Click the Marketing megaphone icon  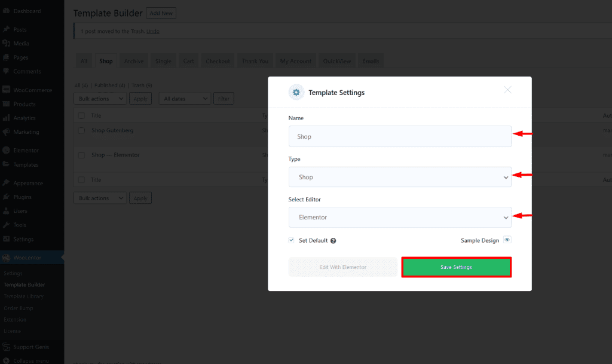click(7, 132)
